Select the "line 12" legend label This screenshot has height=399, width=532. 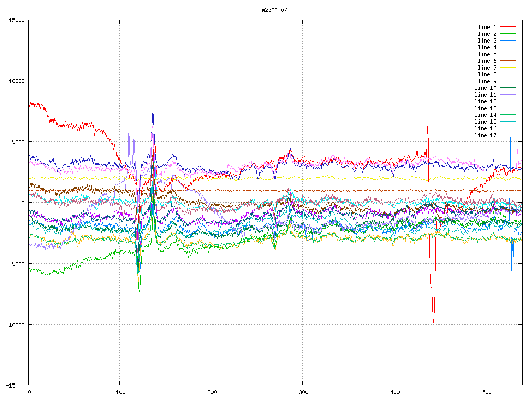point(485,101)
